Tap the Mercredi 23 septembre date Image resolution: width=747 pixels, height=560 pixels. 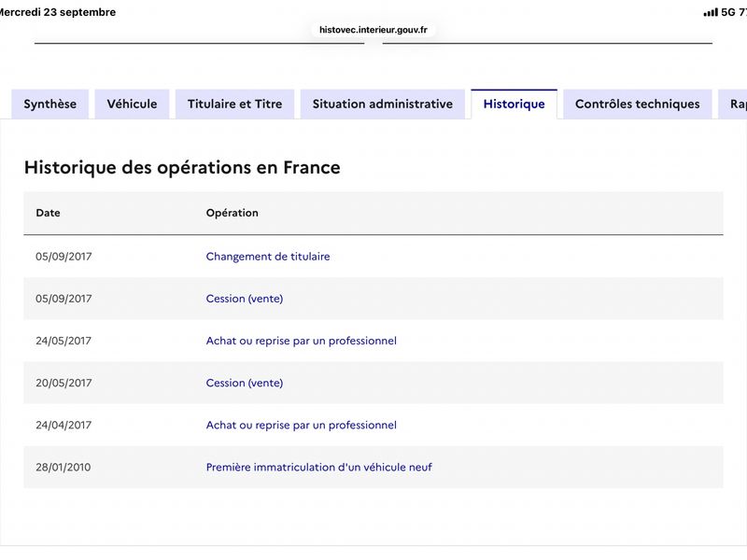pyautogui.click(x=58, y=12)
